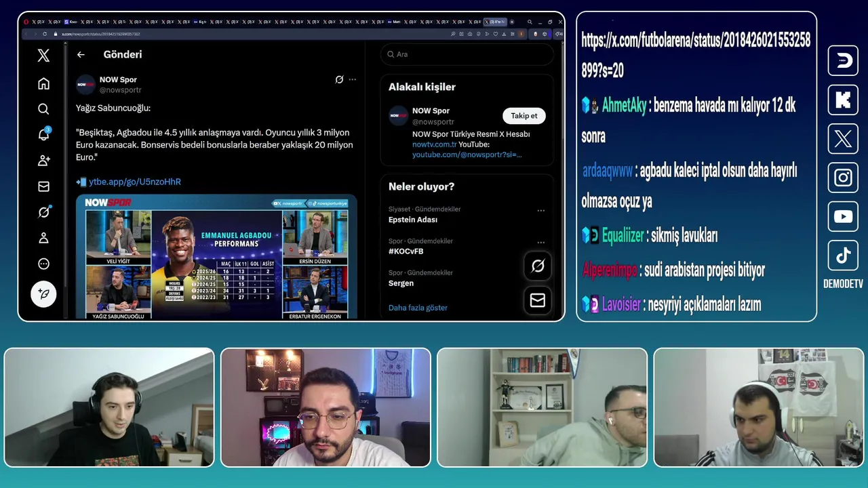Click the X icon in stream overlay
This screenshot has height=488, width=868.
(843, 139)
